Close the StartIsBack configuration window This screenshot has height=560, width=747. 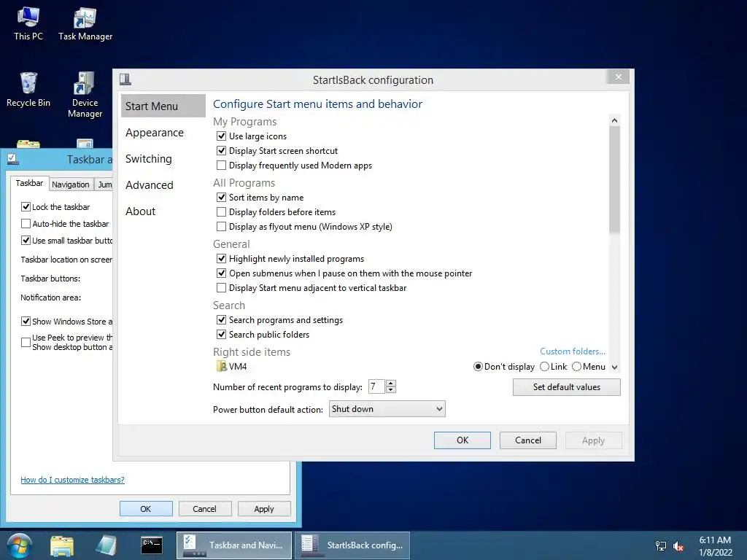coord(618,77)
